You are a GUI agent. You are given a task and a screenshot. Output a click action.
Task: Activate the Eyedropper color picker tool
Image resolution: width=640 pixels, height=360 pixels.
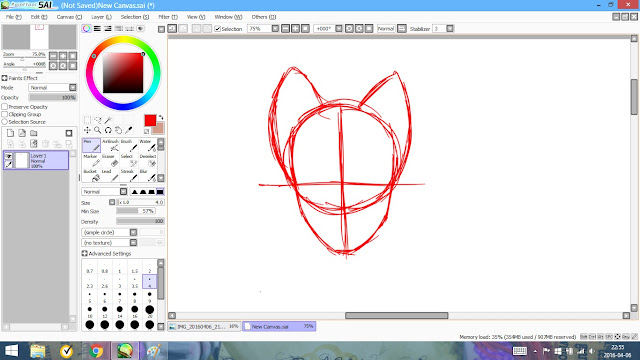coord(129,130)
